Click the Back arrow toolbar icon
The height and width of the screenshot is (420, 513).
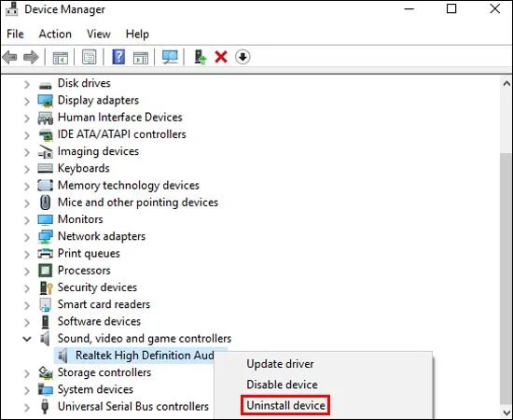9,57
